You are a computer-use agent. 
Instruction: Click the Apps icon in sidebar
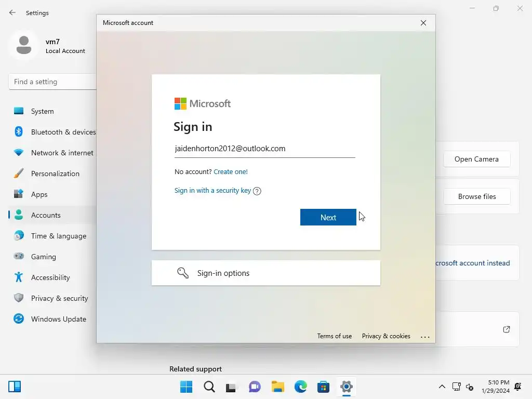coord(19,194)
